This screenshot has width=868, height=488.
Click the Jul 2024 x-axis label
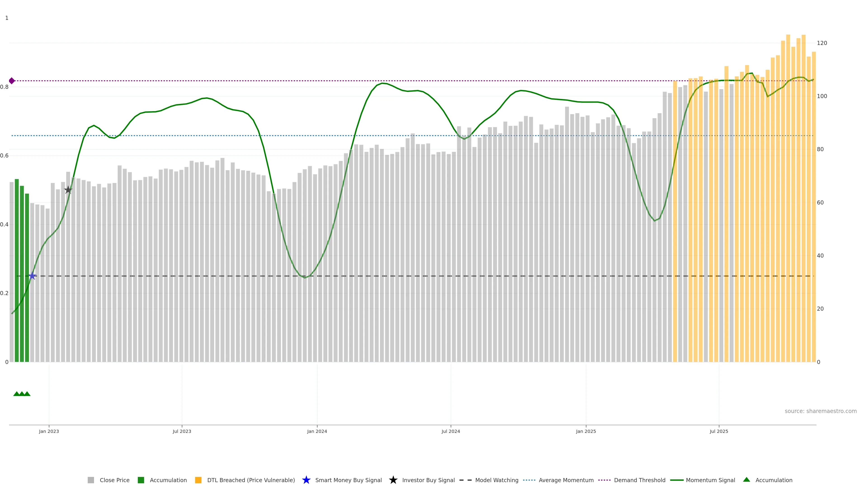coord(451,431)
